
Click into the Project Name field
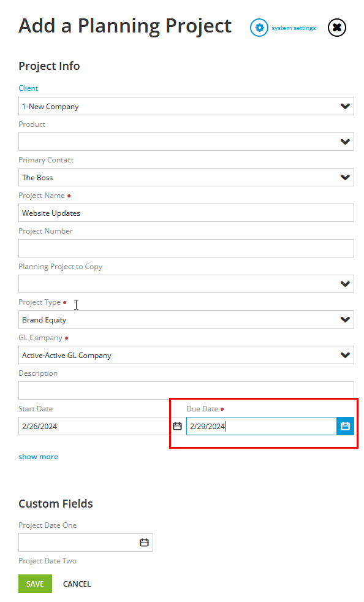point(186,213)
